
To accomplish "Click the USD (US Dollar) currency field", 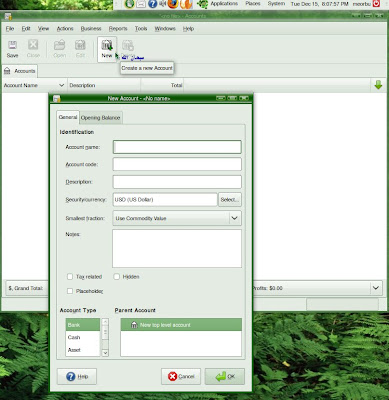I will click(165, 200).
